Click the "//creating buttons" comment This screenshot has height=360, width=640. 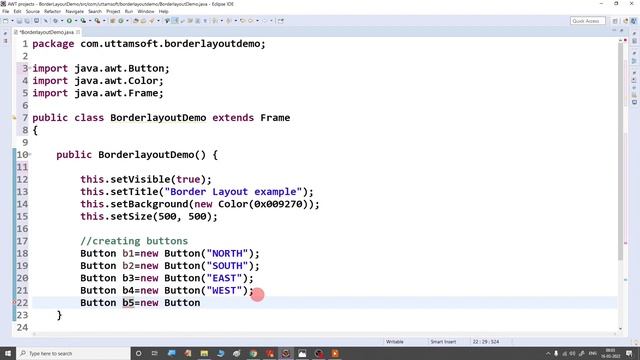pyautogui.click(x=134, y=241)
